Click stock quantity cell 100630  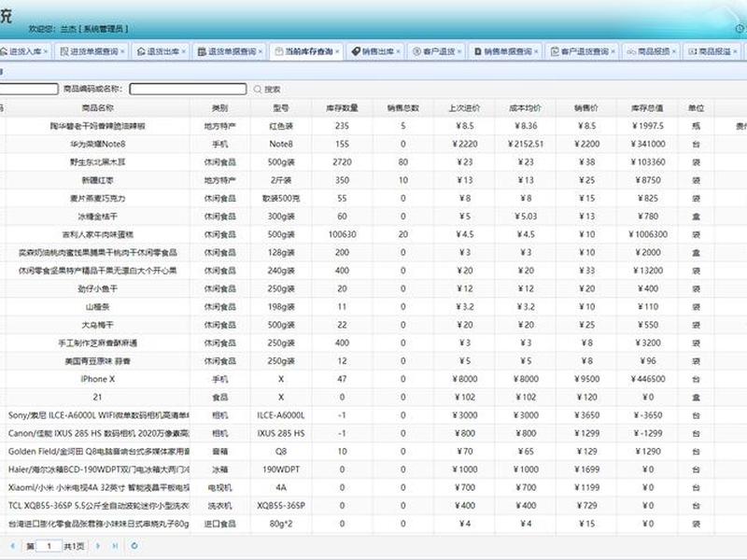(x=342, y=234)
